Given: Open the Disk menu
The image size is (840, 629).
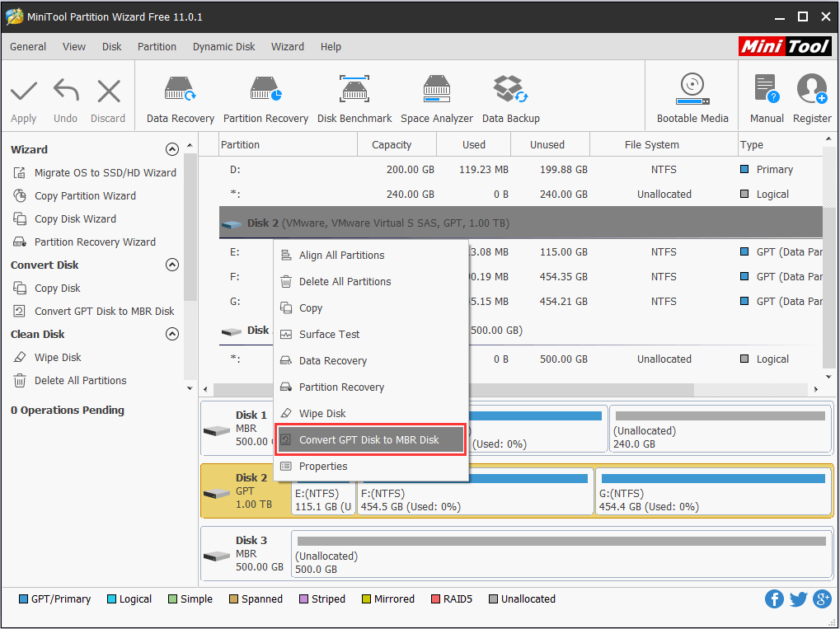Looking at the screenshot, I should coord(112,47).
